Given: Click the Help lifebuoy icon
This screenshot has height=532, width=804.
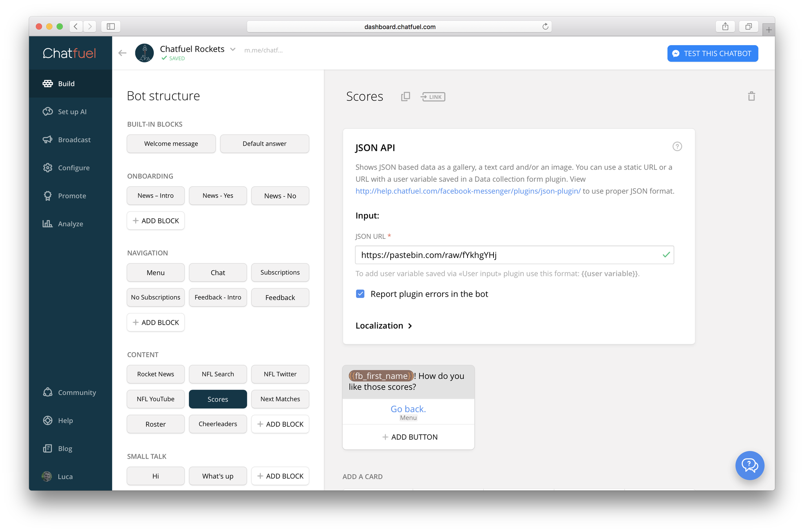Looking at the screenshot, I should tap(48, 420).
